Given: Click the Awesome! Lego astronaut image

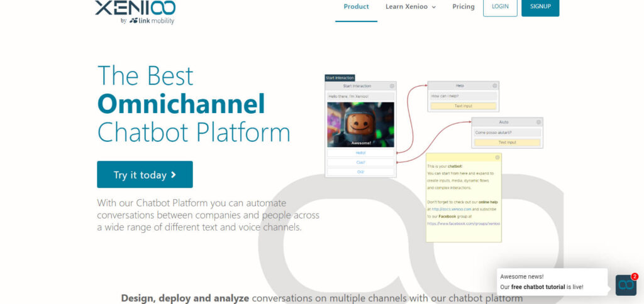Looking at the screenshot, I should (x=360, y=125).
